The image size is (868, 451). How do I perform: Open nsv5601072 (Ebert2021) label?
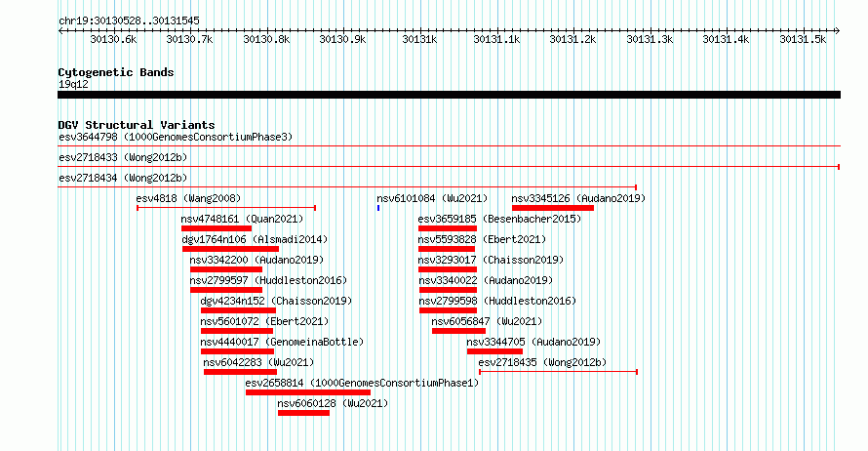pyautogui.click(x=264, y=321)
